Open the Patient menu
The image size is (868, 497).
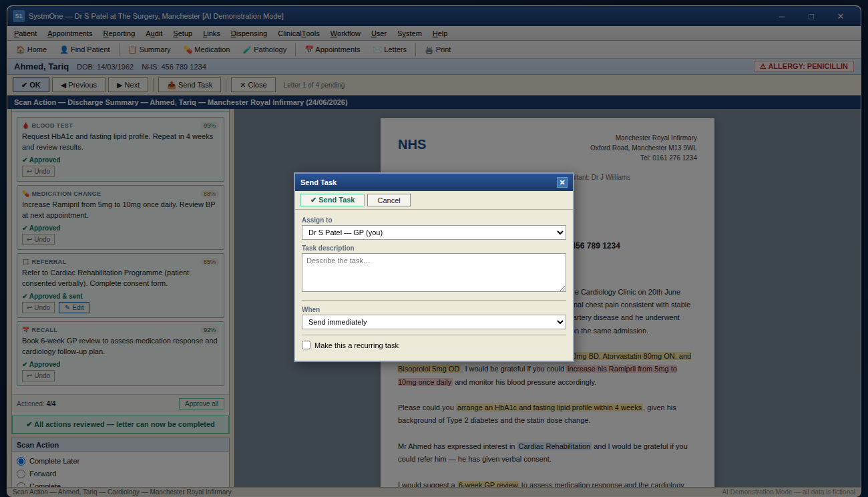click(x=25, y=33)
